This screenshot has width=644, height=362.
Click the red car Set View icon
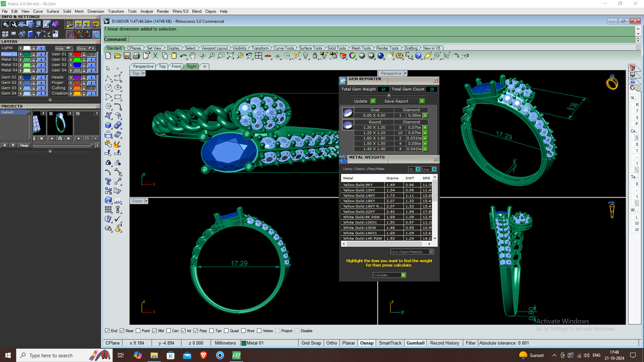click(x=268, y=56)
